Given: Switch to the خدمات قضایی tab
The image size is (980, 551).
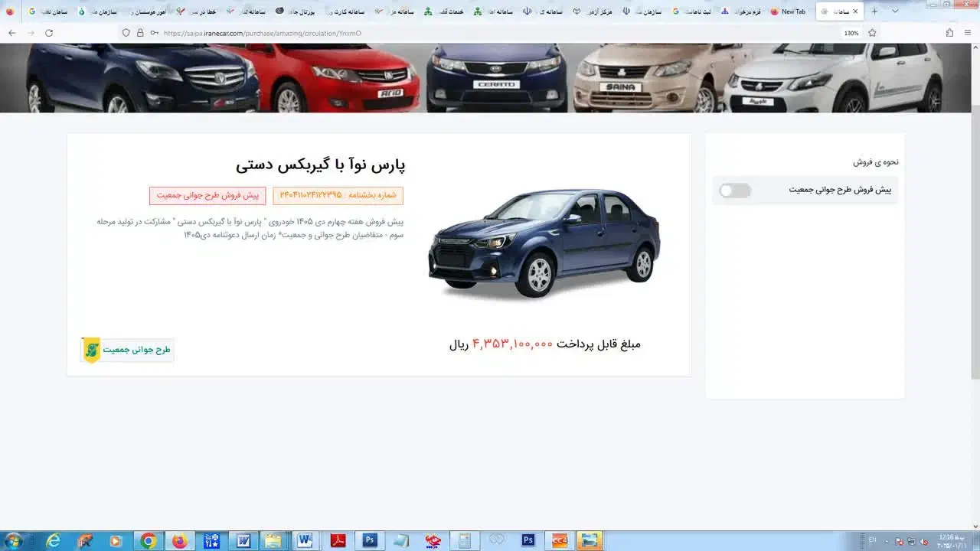Looking at the screenshot, I should (446, 11).
